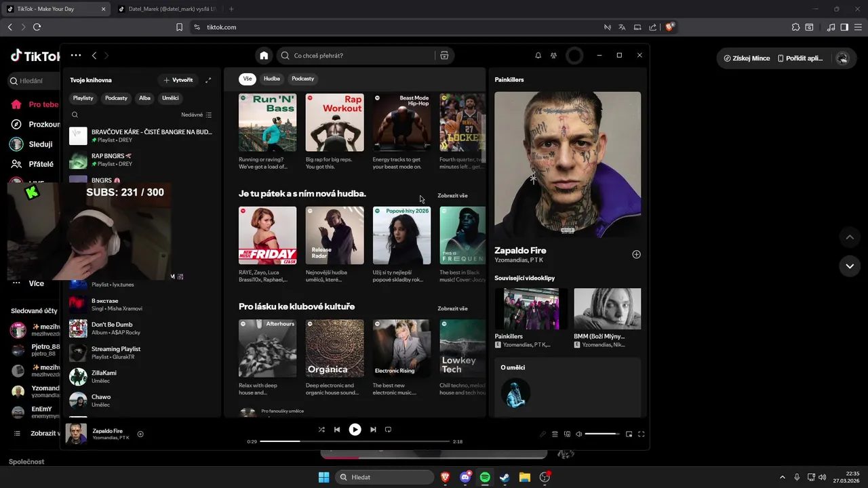Go back in Spotify navigation
Viewport: 868px width, 488px height.
pos(94,56)
